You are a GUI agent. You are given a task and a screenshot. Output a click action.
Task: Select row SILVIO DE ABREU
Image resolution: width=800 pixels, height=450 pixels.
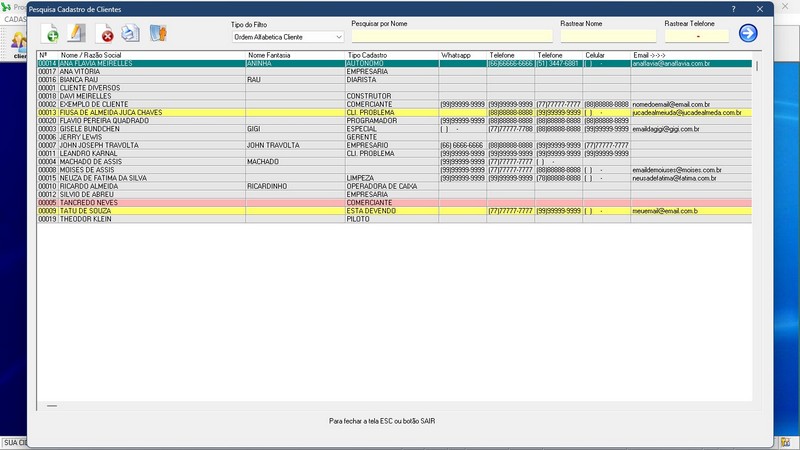click(394, 194)
